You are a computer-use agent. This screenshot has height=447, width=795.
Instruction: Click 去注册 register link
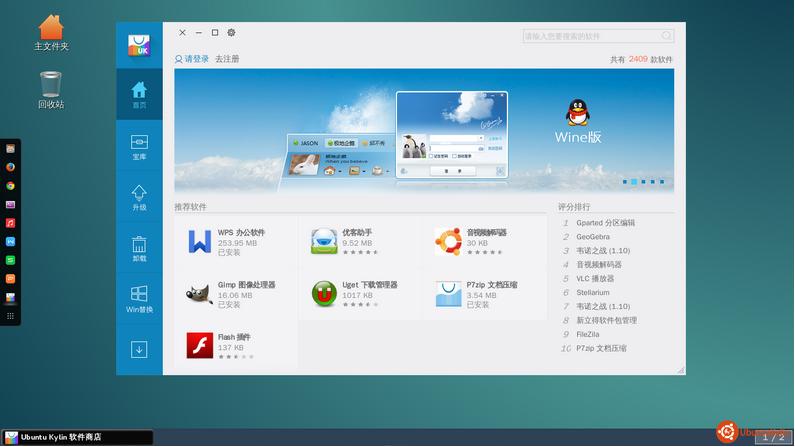pyautogui.click(x=227, y=59)
